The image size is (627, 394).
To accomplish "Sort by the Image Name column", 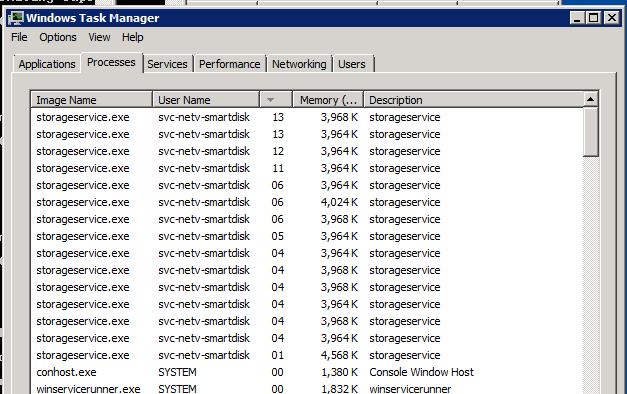I will (x=92, y=100).
